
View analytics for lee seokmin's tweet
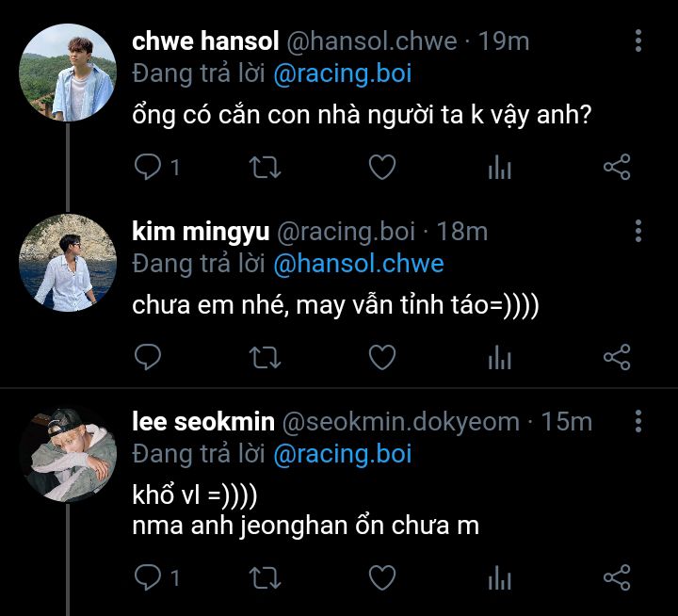(x=499, y=575)
